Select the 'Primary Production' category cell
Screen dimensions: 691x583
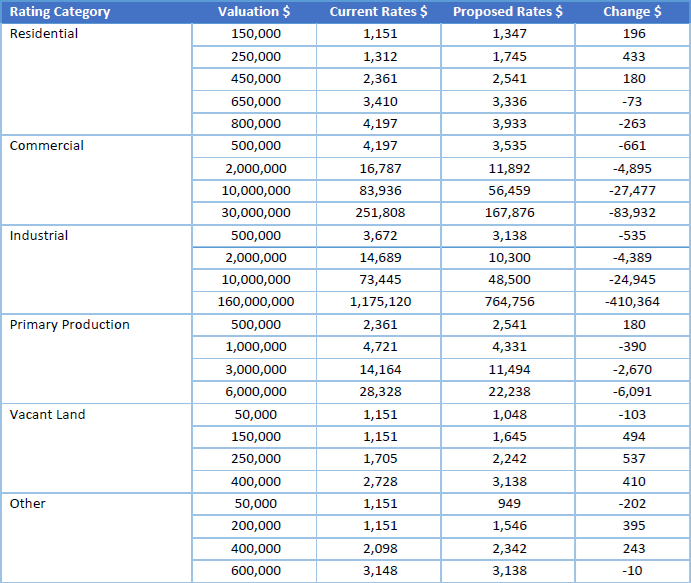[97, 359]
